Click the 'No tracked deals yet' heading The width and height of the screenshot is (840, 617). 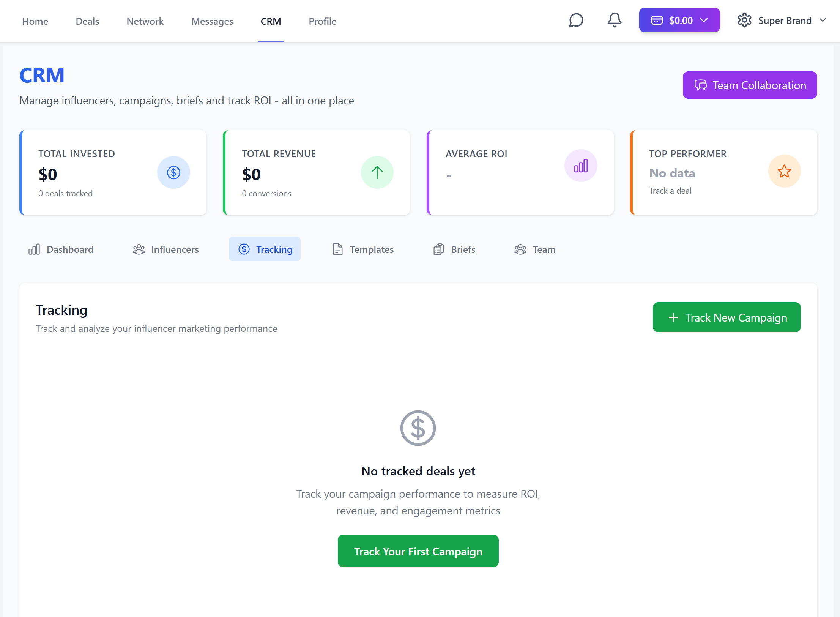(418, 471)
